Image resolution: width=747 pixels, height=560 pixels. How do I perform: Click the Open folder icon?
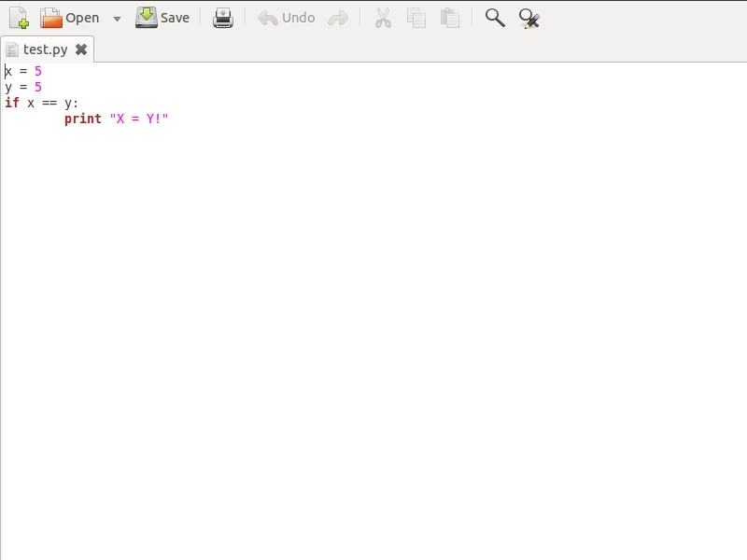(x=51, y=18)
